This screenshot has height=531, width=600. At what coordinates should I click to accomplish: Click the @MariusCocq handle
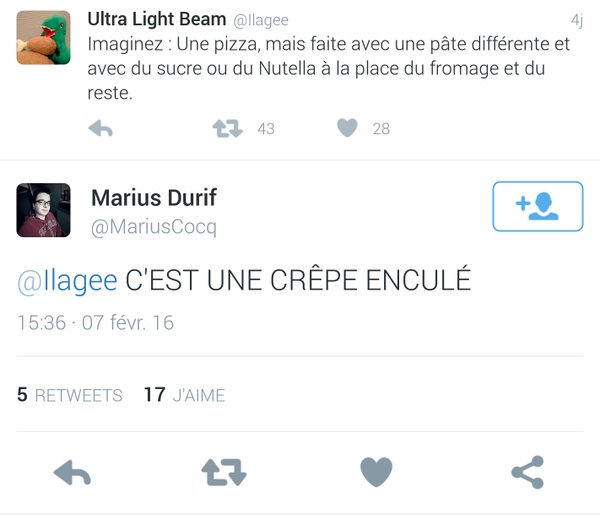153,227
